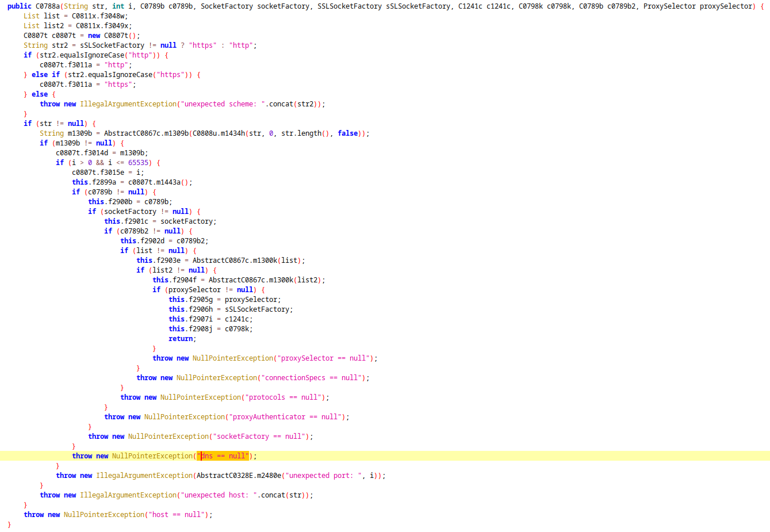Screen dimensions: 770x532
Task: Click the f2905g field assignment
Action: coord(201,300)
